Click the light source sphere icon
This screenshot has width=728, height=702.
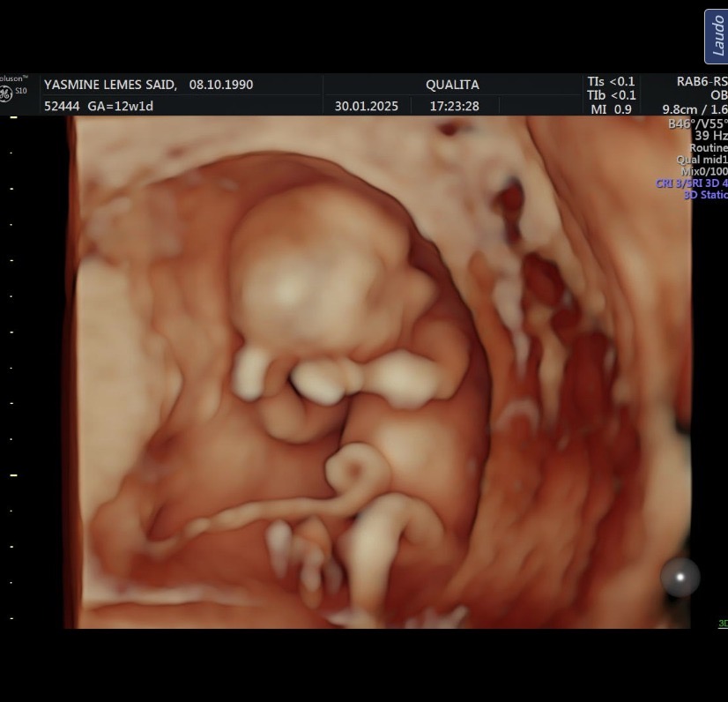coord(680,578)
